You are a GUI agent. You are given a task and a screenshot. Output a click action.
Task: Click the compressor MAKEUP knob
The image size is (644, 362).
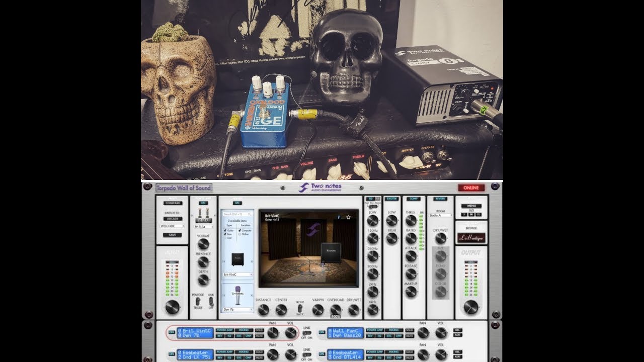pyautogui.click(x=411, y=292)
